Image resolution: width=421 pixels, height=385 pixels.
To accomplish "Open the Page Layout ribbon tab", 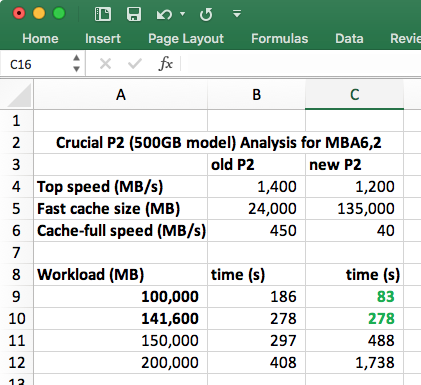I will point(186,39).
